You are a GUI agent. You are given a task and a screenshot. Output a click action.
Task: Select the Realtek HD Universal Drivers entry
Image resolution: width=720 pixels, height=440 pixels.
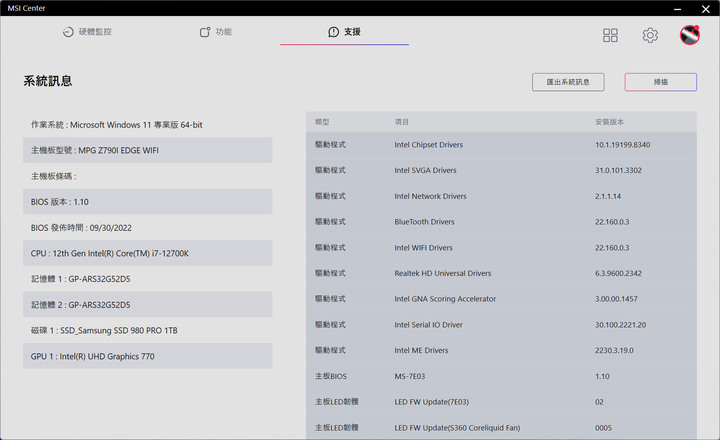[x=501, y=273]
